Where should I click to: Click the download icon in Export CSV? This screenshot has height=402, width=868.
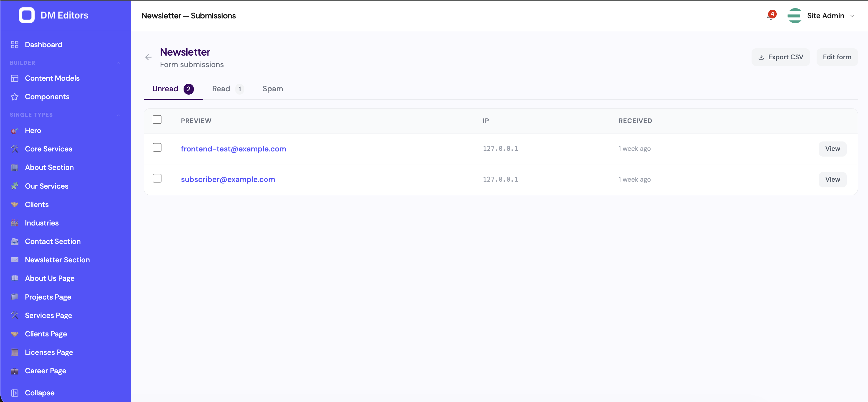(x=761, y=57)
